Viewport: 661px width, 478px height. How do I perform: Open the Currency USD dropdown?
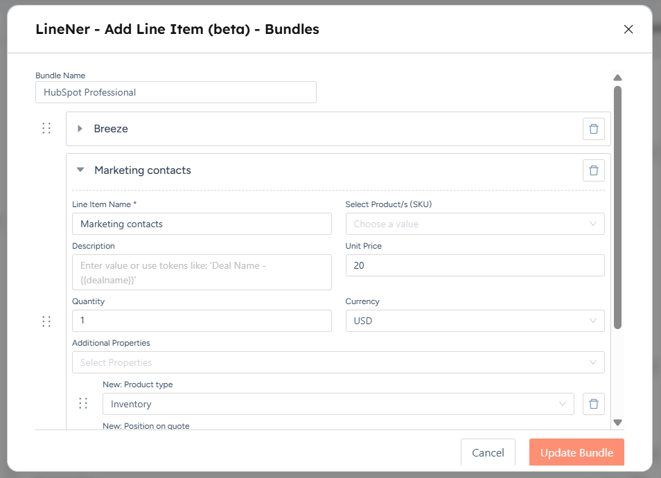[474, 321]
